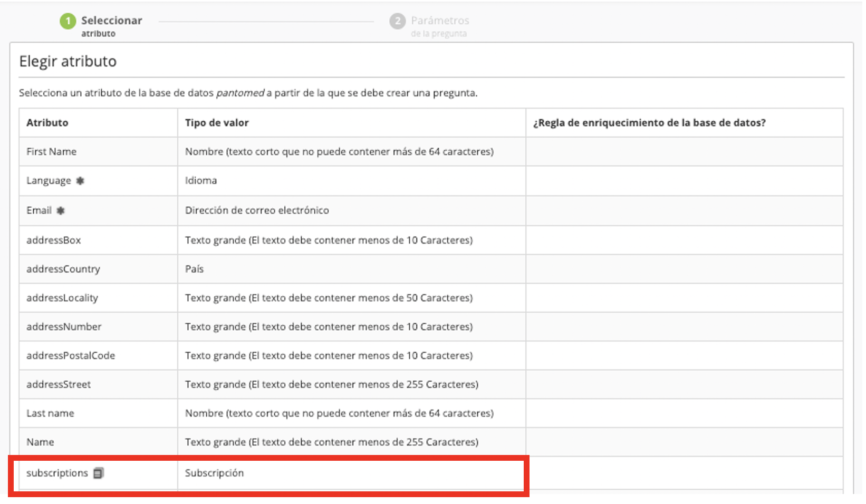Click the Last name value type description

339,413
